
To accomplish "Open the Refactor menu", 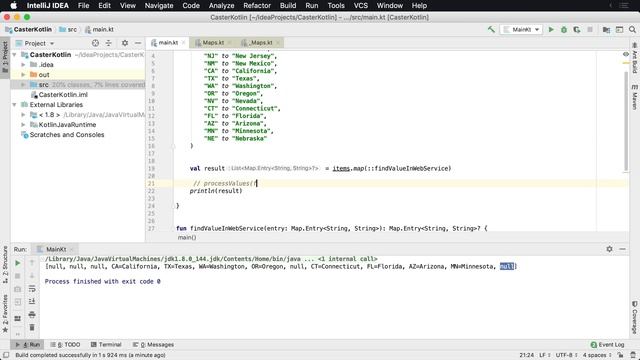I will tap(257, 5).
